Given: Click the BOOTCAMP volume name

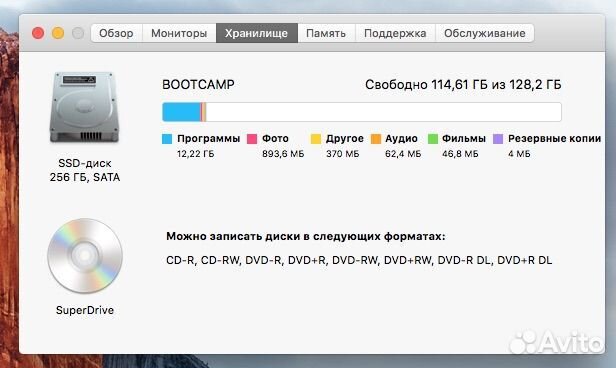Looking at the screenshot, I should 198,85.
